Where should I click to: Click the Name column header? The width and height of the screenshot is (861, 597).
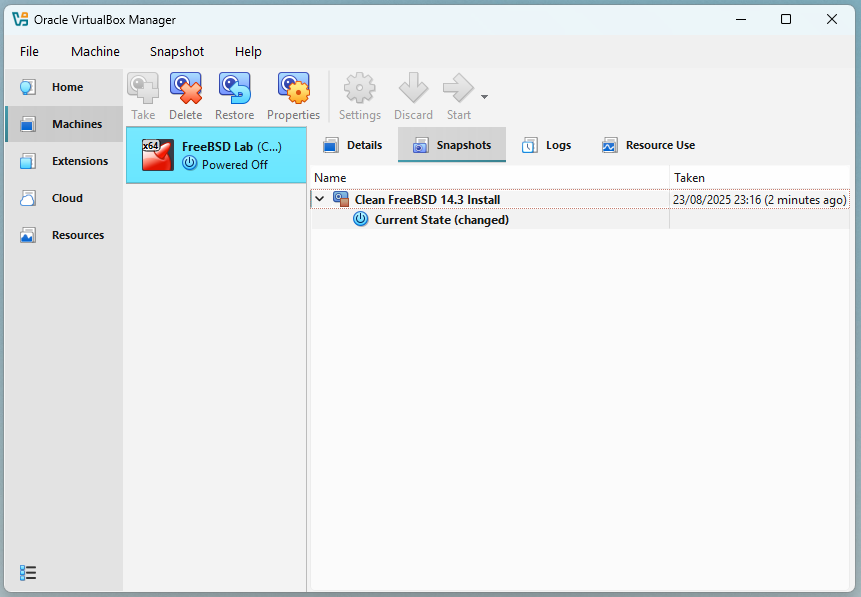pos(490,178)
